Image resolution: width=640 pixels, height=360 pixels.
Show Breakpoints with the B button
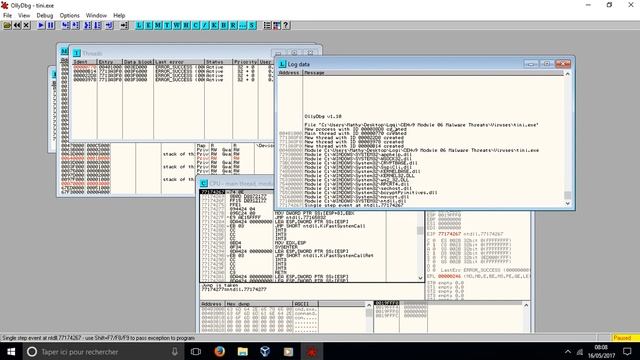pyautogui.click(x=224, y=25)
